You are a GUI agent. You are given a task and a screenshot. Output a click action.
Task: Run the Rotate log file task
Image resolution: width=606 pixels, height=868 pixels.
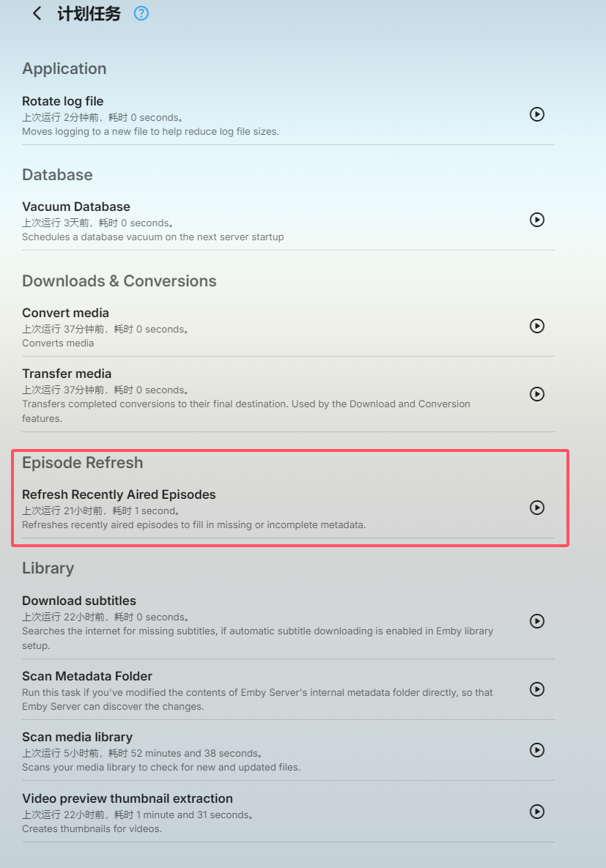tap(537, 114)
